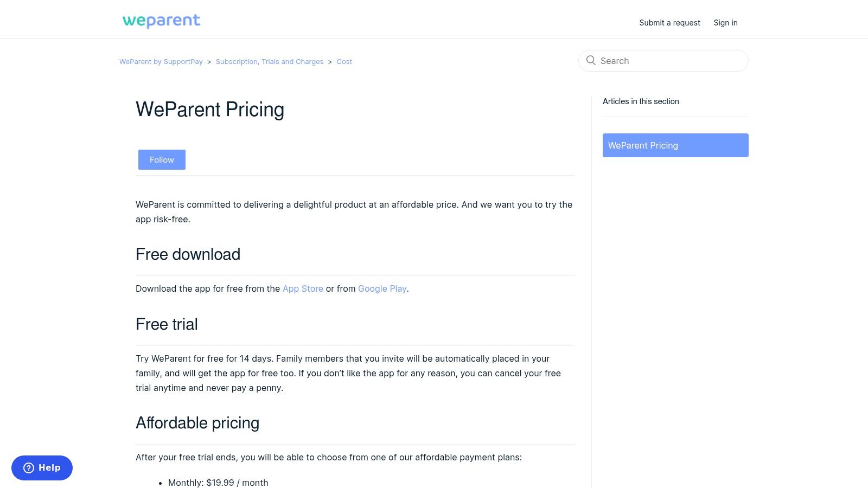Click the Free download heading

[x=188, y=254]
